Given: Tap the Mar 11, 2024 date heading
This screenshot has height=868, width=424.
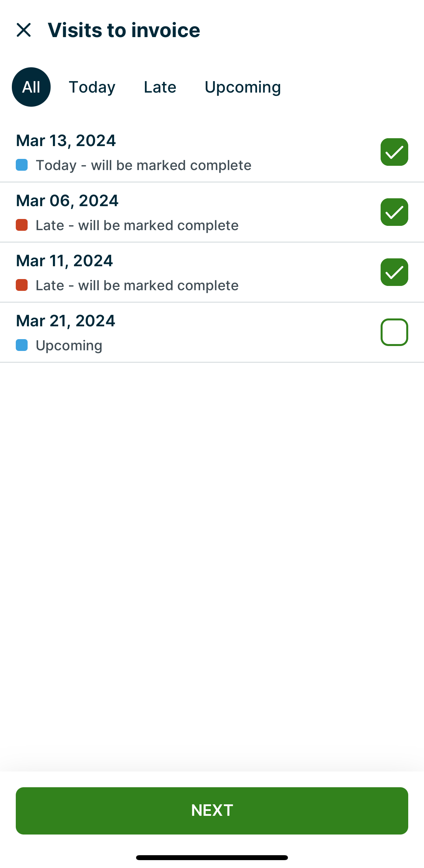Looking at the screenshot, I should (x=64, y=260).
